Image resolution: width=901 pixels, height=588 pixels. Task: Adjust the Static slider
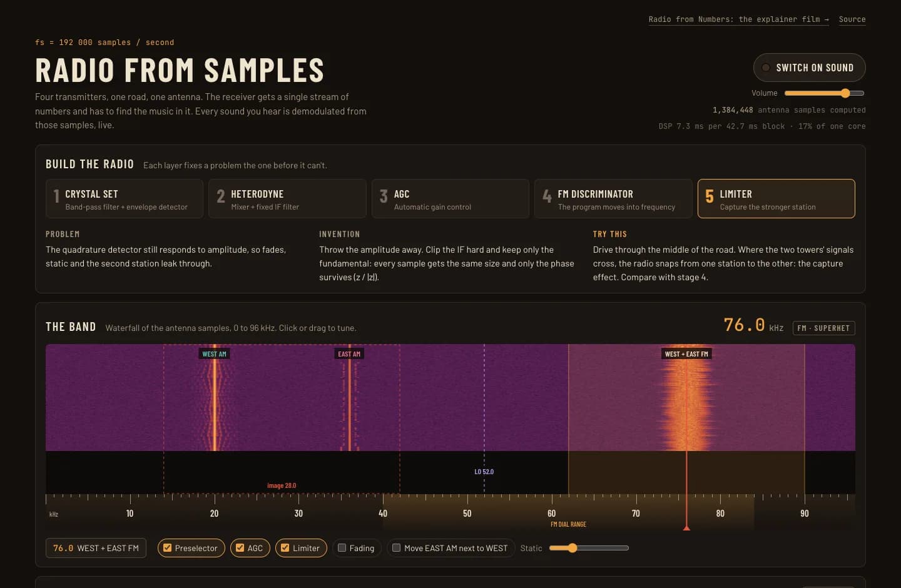point(589,548)
